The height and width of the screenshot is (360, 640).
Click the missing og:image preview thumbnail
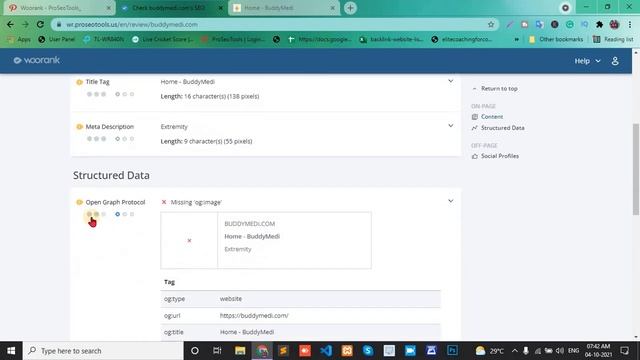189,240
